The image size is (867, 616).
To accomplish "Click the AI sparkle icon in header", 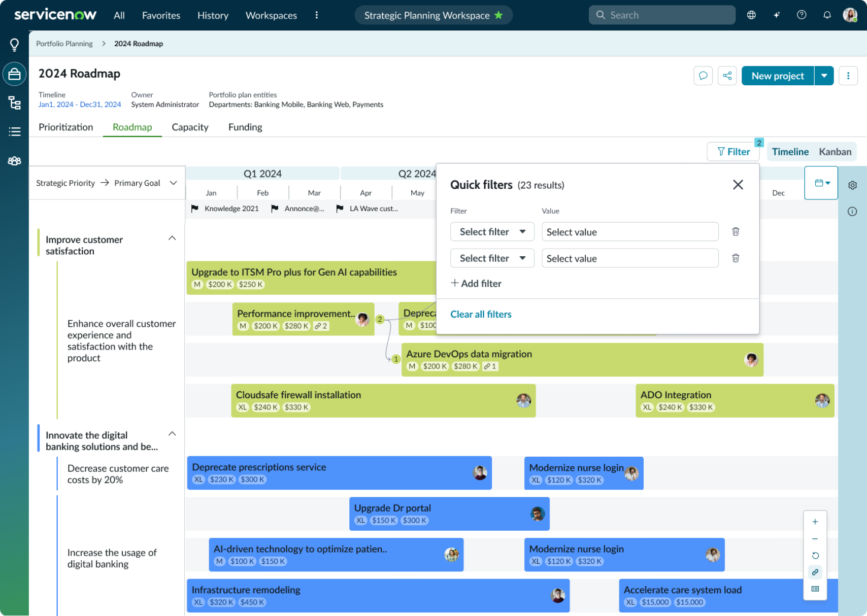I will pos(776,15).
